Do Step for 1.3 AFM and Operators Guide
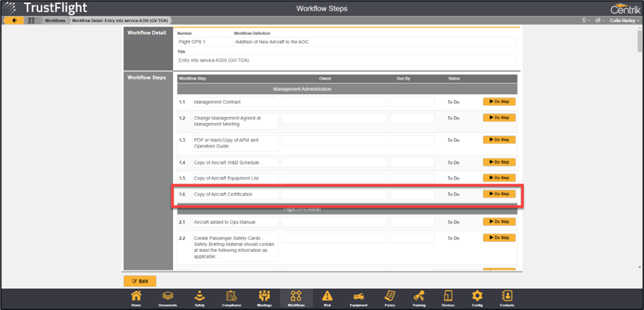The height and width of the screenshot is (310, 644). click(499, 140)
